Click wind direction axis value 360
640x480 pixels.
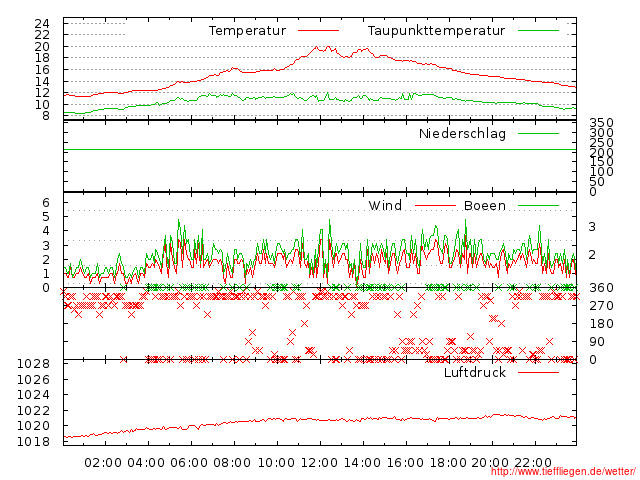coord(602,288)
